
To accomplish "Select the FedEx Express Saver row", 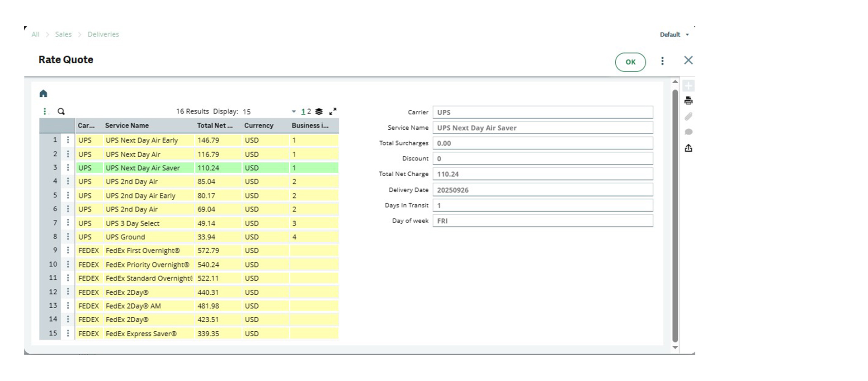I will pos(141,334).
